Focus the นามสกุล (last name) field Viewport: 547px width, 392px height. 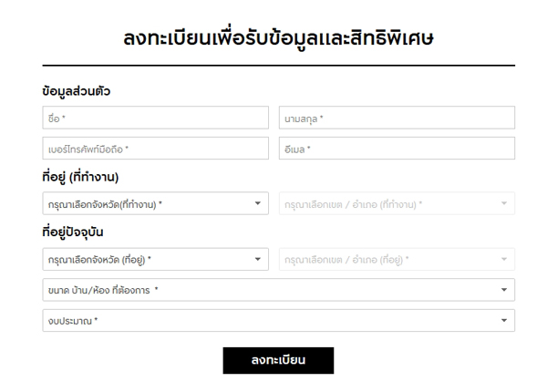397,119
